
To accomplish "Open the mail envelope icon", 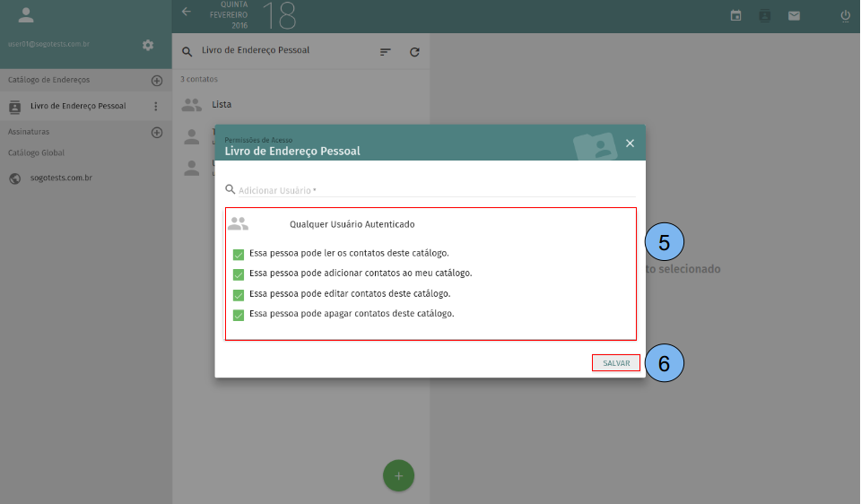I will coord(794,15).
